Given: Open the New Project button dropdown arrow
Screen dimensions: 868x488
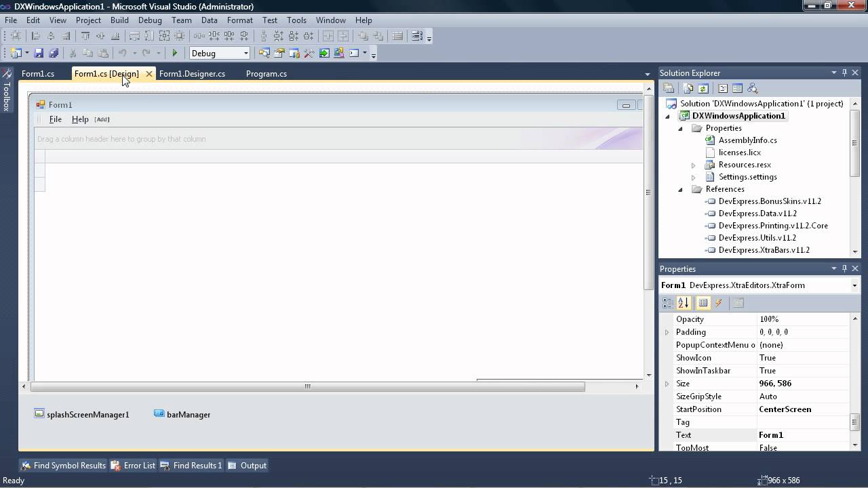Looking at the screenshot, I should (x=26, y=53).
